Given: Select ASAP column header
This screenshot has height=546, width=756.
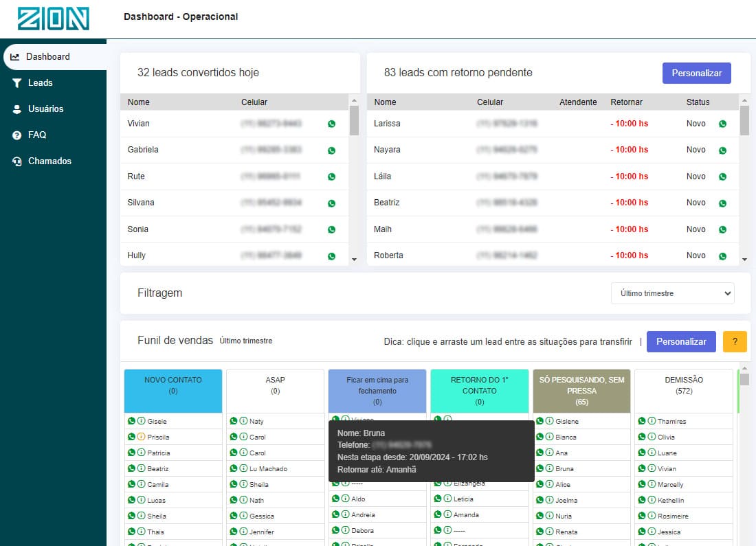Looking at the screenshot, I should pyautogui.click(x=276, y=391).
